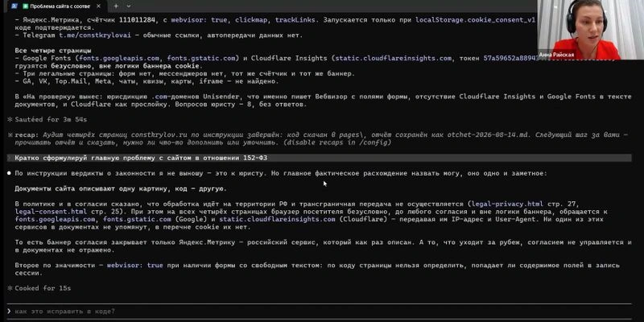The height and width of the screenshot is (322, 644).
Task: Click the prompt input 'как это исправить в коде?'
Action: (x=319, y=312)
